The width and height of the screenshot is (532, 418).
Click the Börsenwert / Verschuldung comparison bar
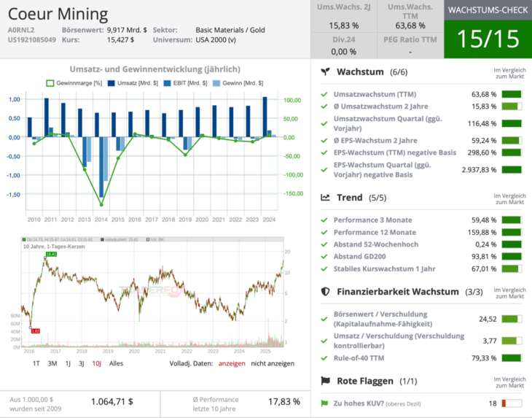point(512,319)
